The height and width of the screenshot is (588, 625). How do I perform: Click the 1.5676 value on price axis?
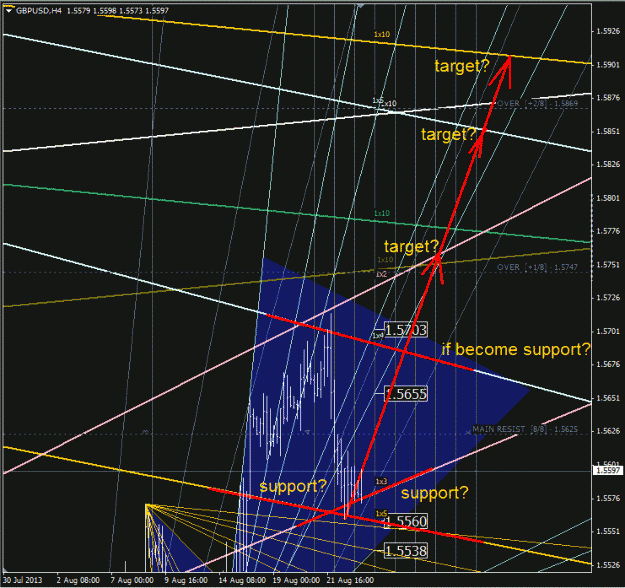coord(608,364)
